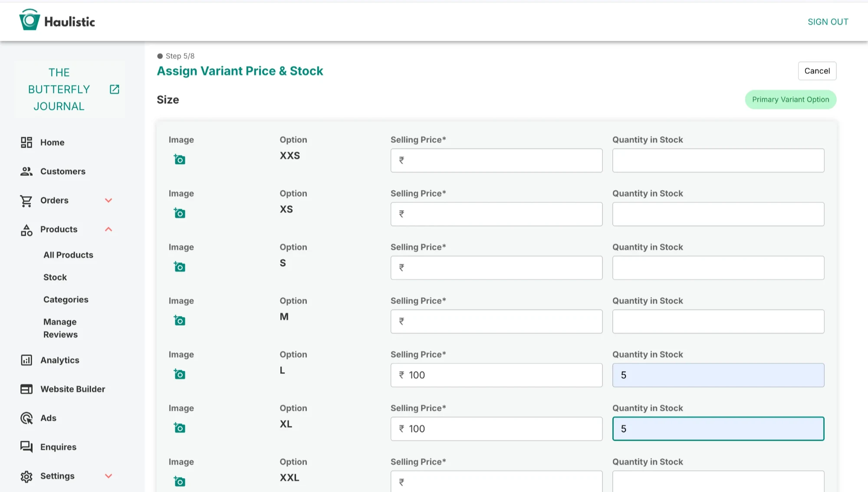Open All Products submenu item

click(68, 255)
